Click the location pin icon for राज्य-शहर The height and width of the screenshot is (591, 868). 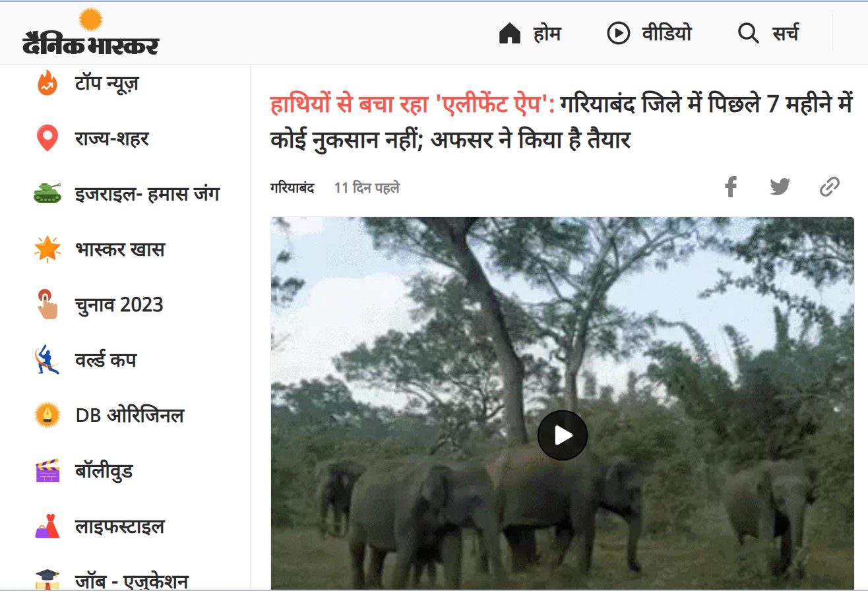tap(47, 139)
